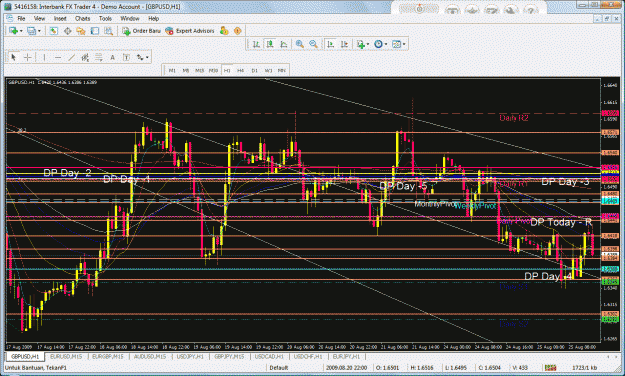Click the arrows objects icon
The image size is (625, 376).
[x=140, y=57]
